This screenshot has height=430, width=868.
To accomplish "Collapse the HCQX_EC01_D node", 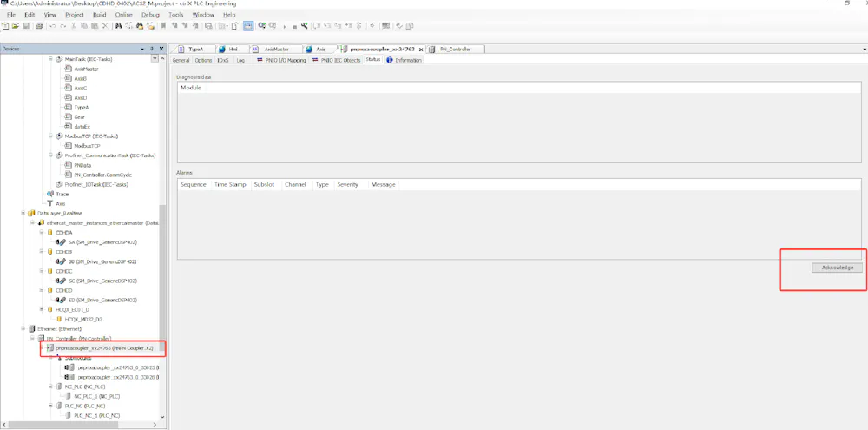I will 42,309.
